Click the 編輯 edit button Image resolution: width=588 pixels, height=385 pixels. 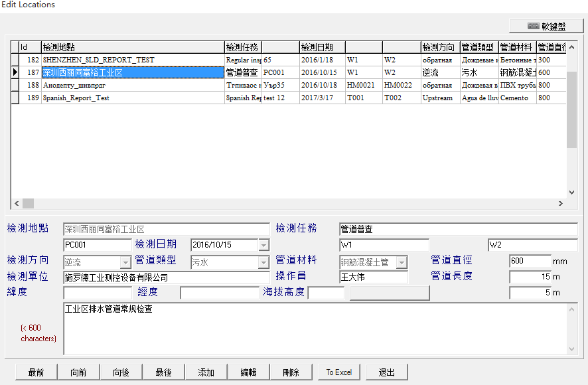click(x=248, y=372)
